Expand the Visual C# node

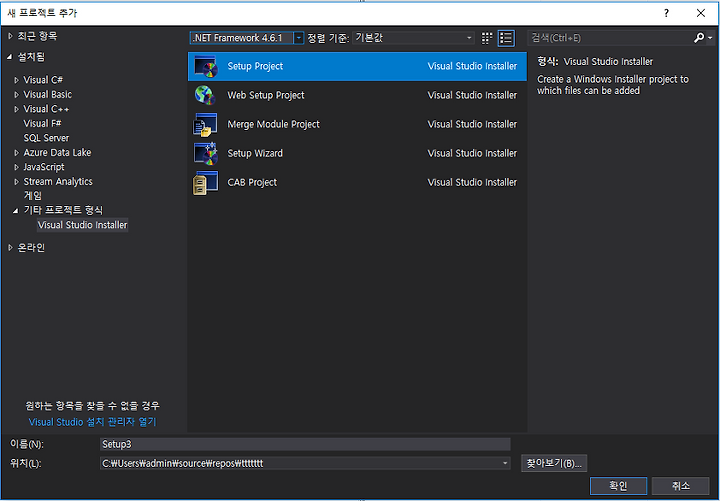17,80
